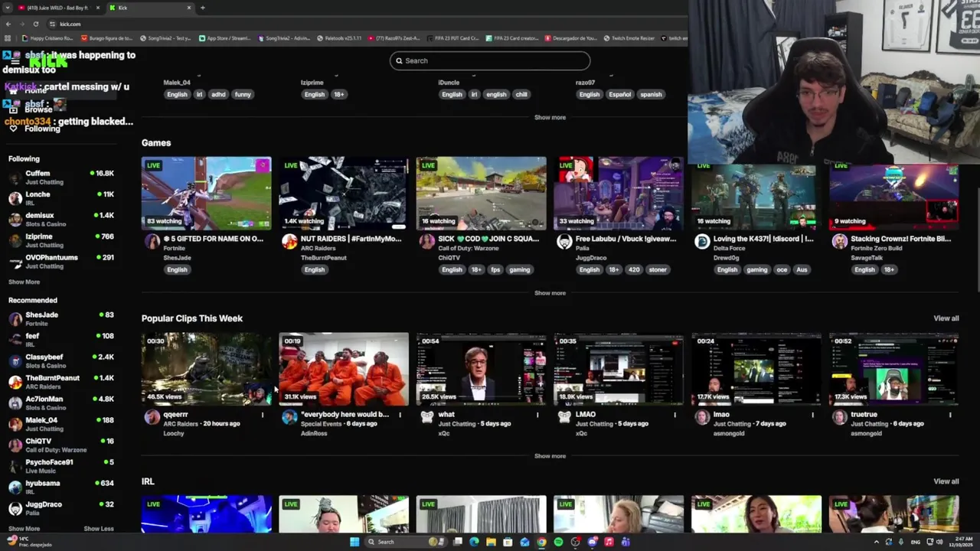980x551 pixels.
Task: Focus the Kick search box
Action: (x=490, y=60)
